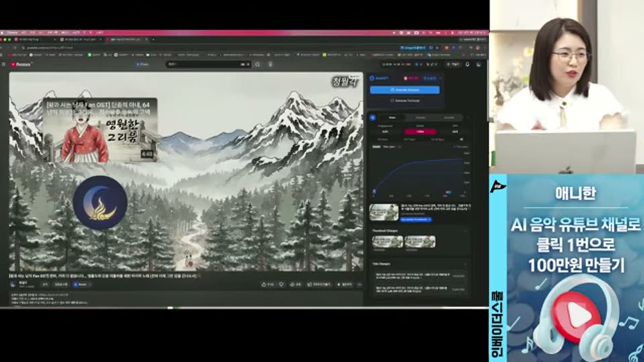Open the description box below the video

186,298
